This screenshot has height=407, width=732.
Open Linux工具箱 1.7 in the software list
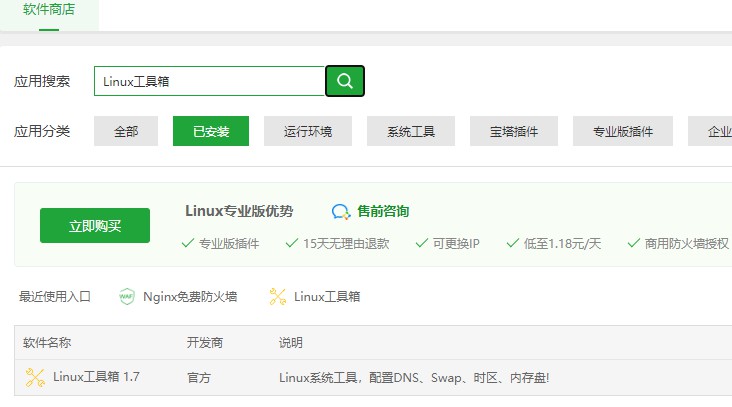point(96,377)
